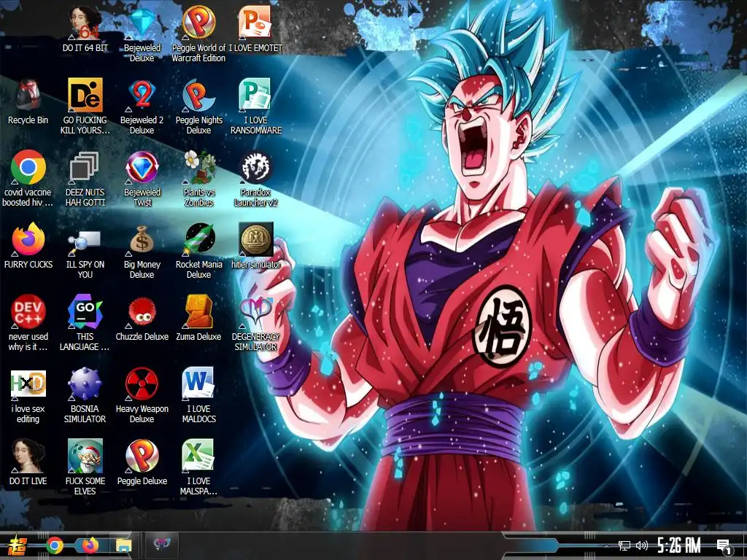Open Zuma Deluxe shortcut
The image size is (747, 560).
click(198, 318)
